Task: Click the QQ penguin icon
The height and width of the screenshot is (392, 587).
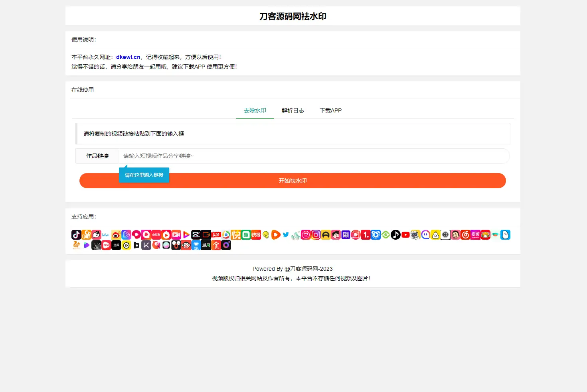Action: click(505, 234)
